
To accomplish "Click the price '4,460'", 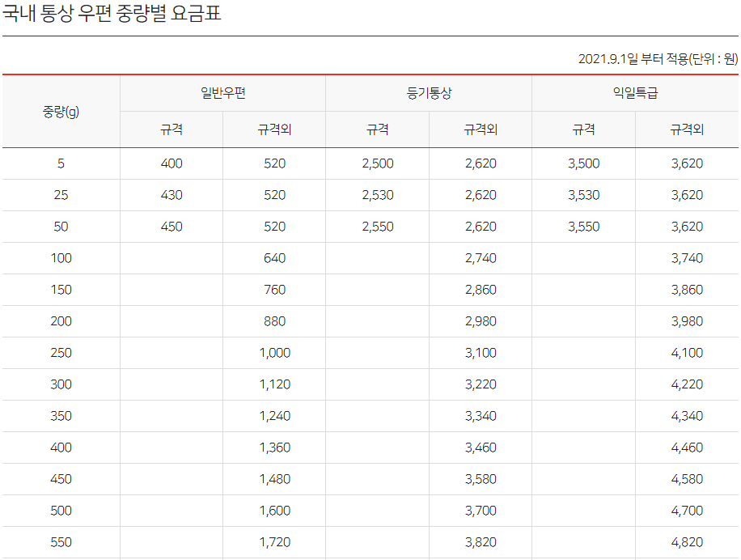I will coord(687,448).
